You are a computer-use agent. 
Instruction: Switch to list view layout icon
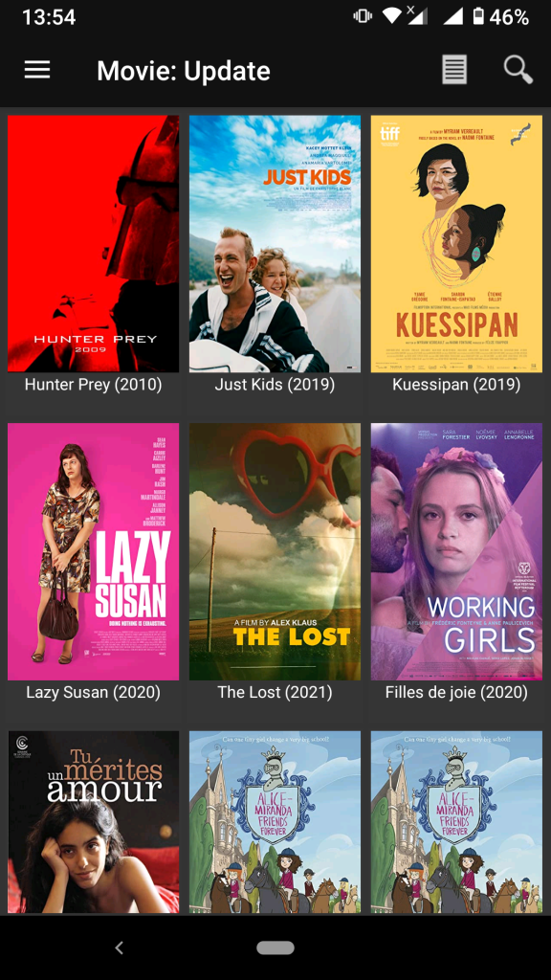[454, 70]
